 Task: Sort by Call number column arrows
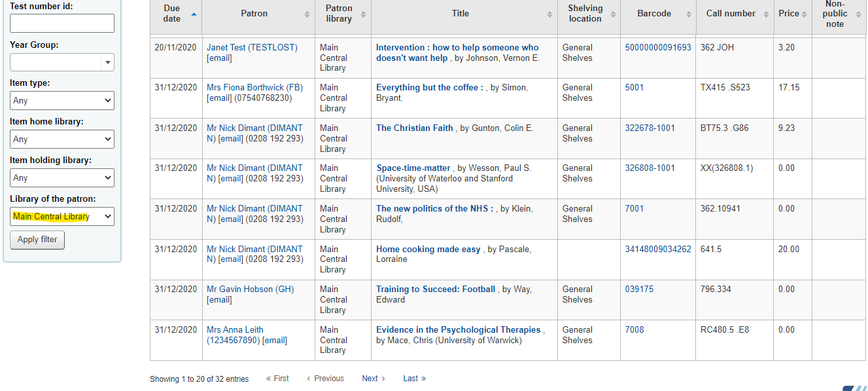pos(766,14)
